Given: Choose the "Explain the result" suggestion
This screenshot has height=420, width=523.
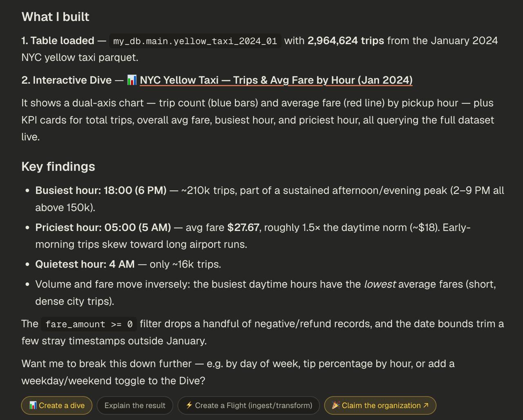Looking at the screenshot, I should click(x=135, y=405).
